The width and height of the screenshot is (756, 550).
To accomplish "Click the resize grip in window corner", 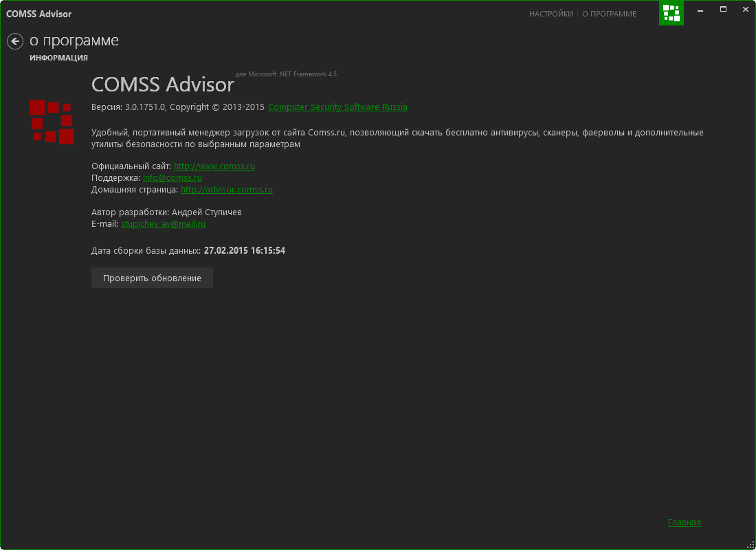I will (x=751, y=544).
